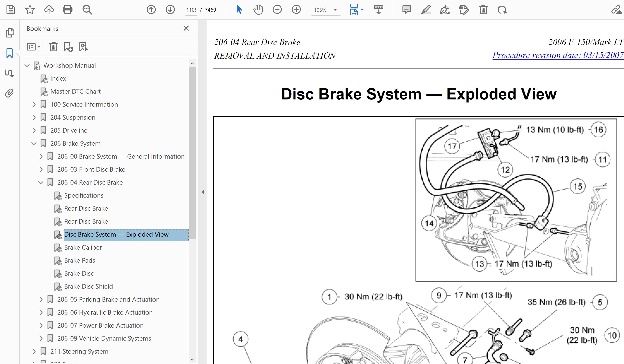Click the current page number field
This screenshot has width=624, height=364.
click(191, 10)
